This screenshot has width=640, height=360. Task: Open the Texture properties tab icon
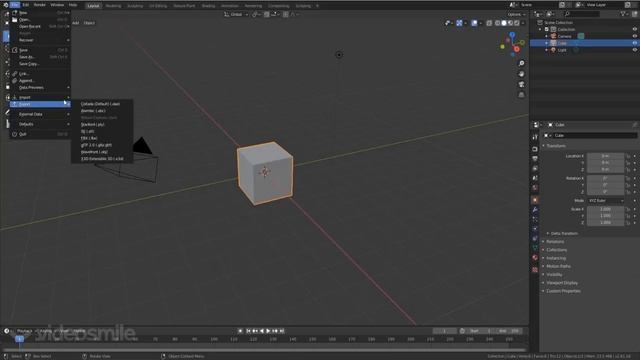[x=535, y=270]
